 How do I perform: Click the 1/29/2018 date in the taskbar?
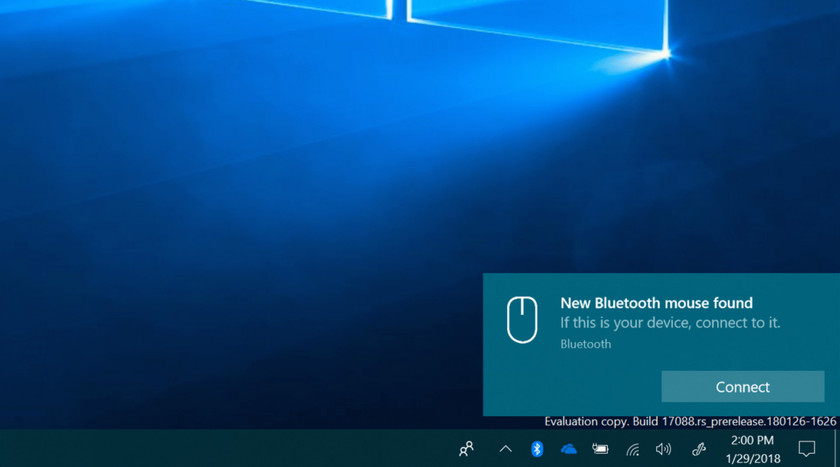(x=752, y=457)
